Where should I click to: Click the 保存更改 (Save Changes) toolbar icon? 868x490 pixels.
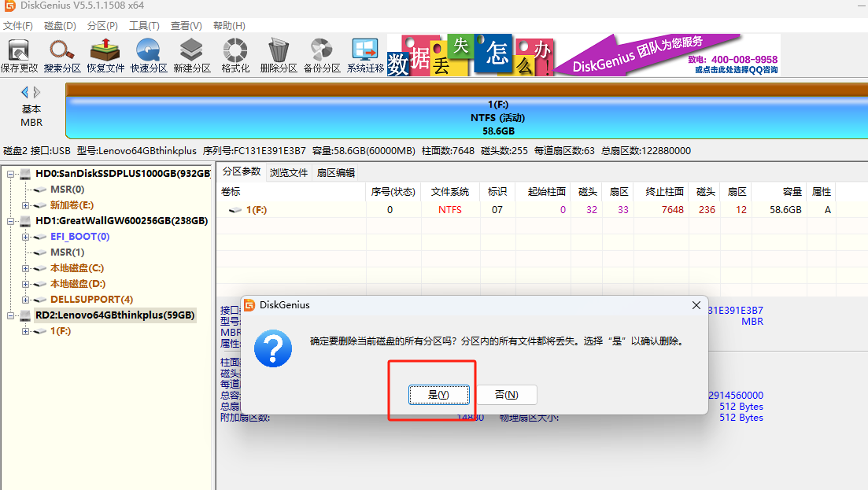coord(20,55)
